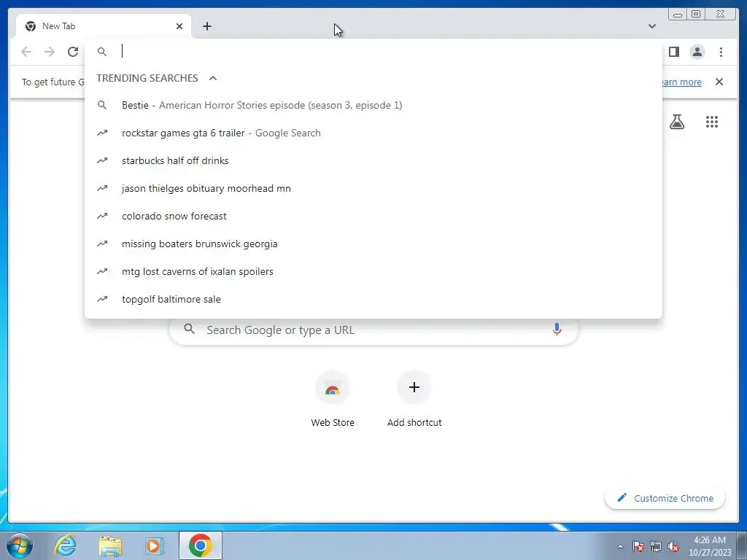Open the Chrome three-dot menu
Viewport: 747px width, 560px height.
click(721, 52)
